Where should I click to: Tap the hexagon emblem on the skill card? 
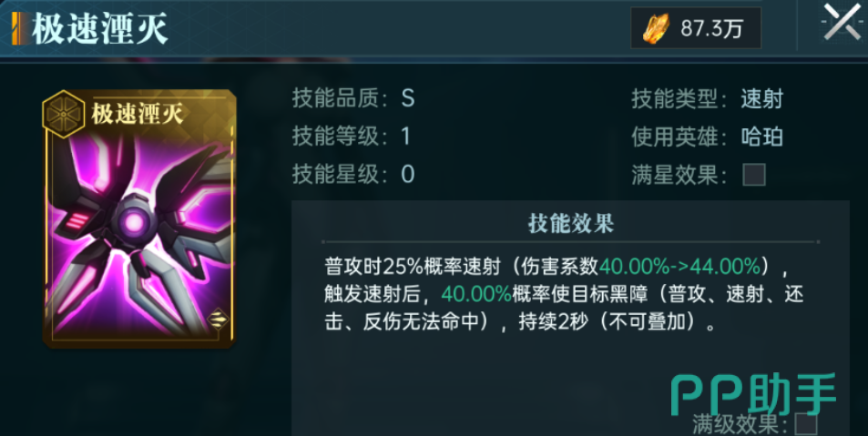click(x=63, y=114)
